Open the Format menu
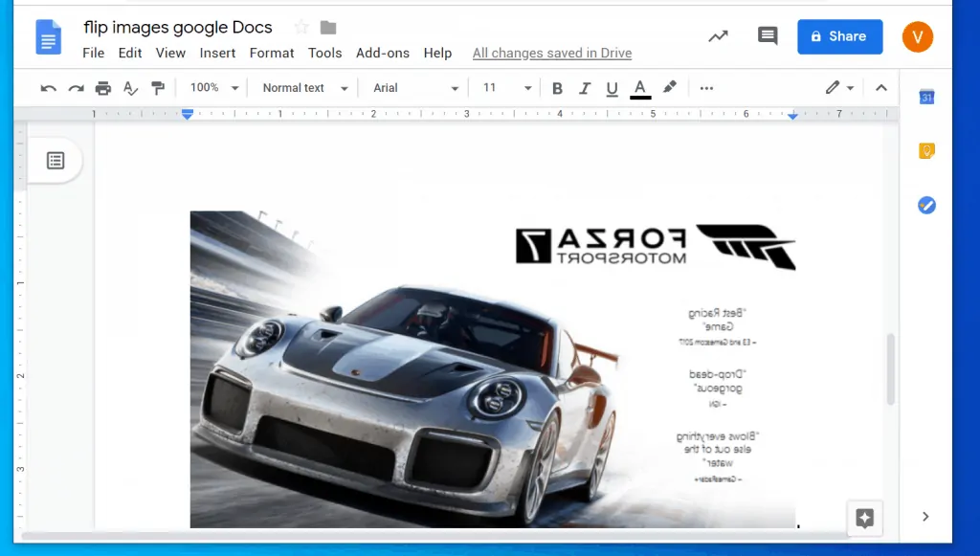Image resolution: width=980 pixels, height=556 pixels. (271, 53)
